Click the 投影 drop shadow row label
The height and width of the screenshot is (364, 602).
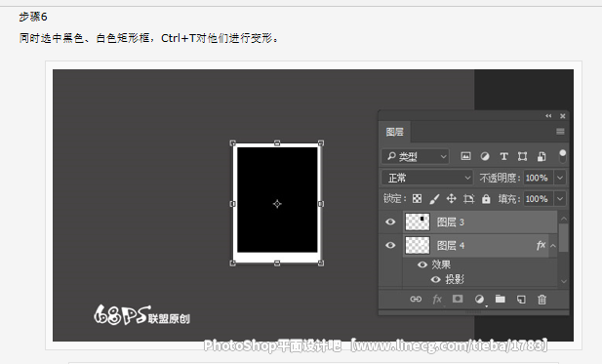pos(455,279)
